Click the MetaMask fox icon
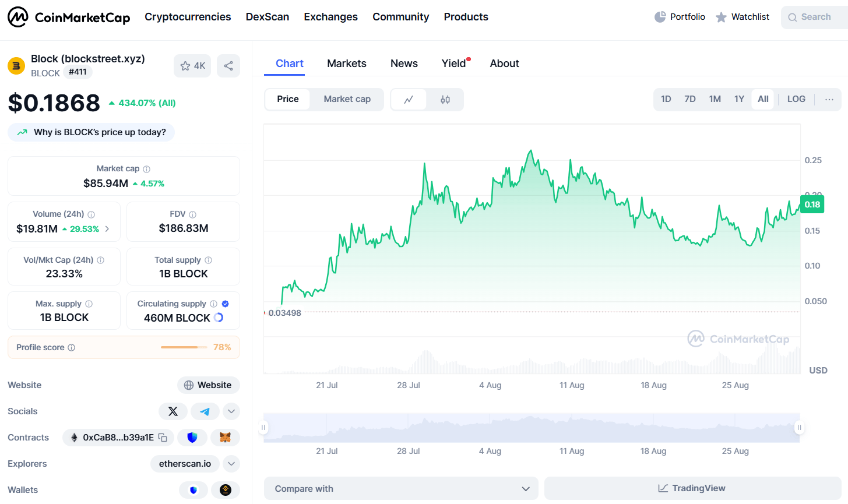Screen dimensions: 848x504 tap(225, 438)
